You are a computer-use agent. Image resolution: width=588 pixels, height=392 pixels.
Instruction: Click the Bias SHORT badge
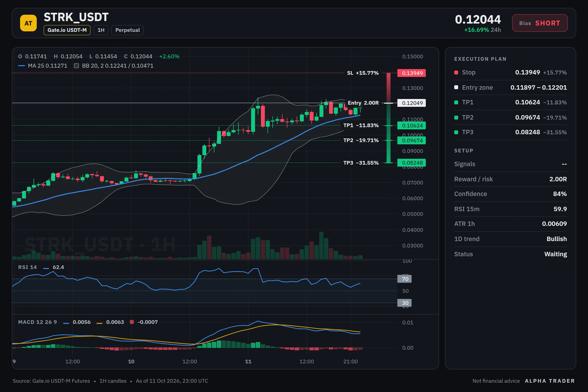[x=540, y=23]
